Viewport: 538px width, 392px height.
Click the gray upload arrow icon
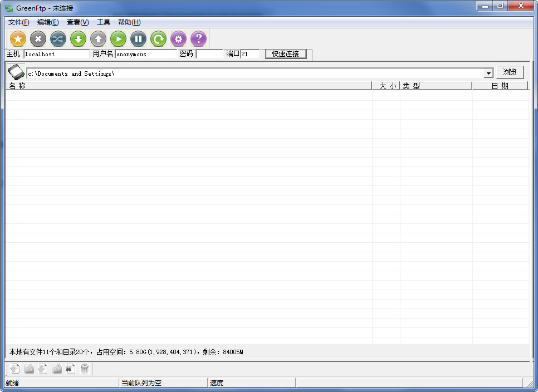[x=99, y=39]
